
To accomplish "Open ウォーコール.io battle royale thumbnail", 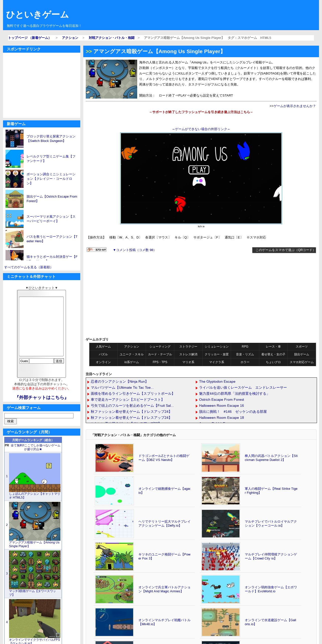I will click(221, 524).
